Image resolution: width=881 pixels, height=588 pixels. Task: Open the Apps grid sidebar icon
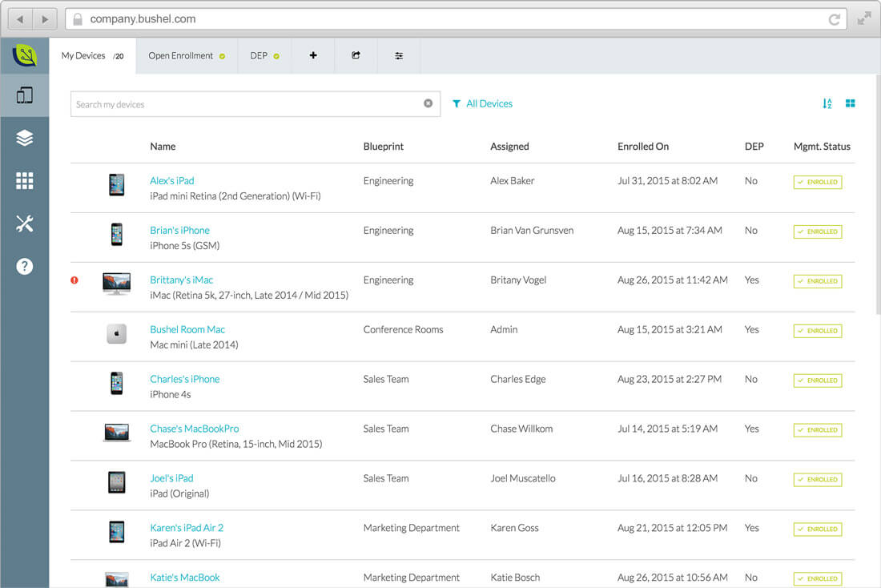coord(25,181)
